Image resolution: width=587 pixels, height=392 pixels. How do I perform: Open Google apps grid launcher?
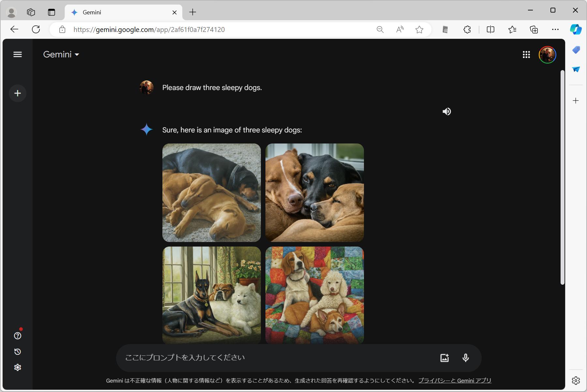click(526, 54)
